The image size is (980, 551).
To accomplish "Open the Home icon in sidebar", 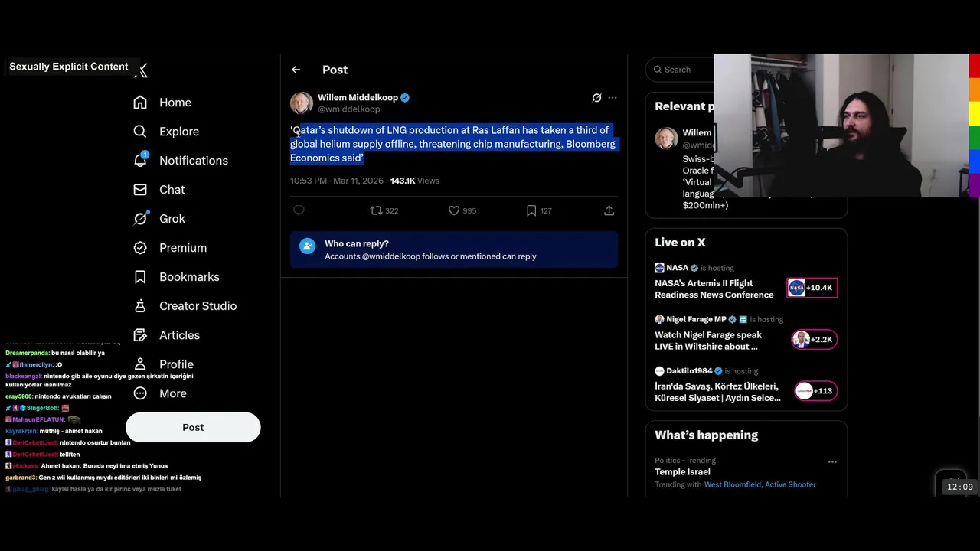I will click(x=140, y=103).
